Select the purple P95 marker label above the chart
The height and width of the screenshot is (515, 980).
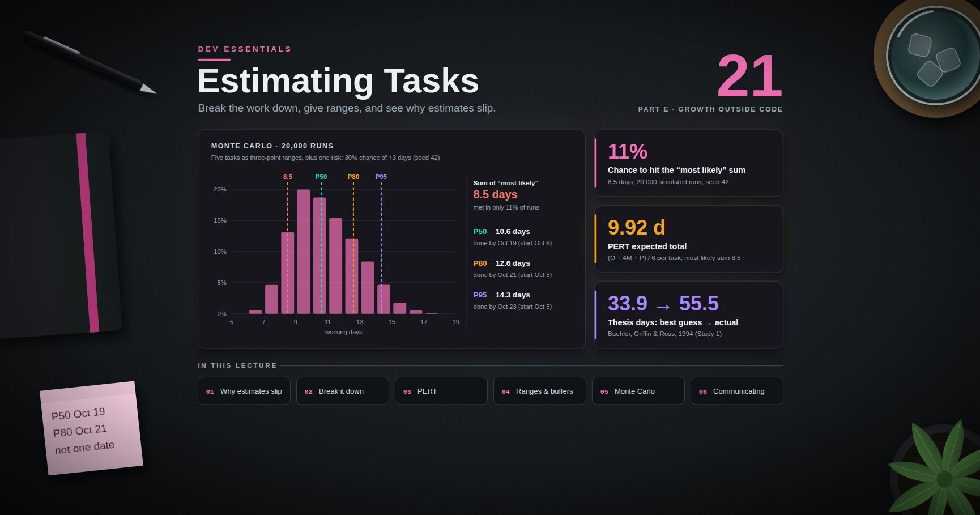coord(381,177)
